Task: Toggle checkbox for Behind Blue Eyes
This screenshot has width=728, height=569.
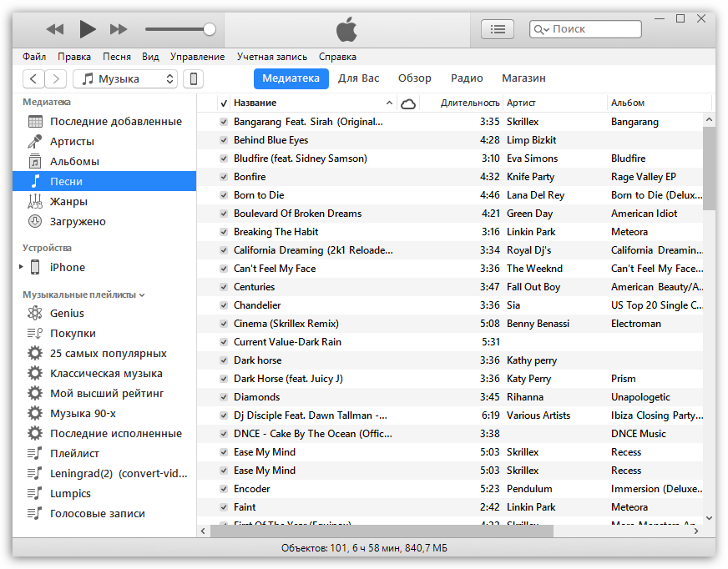Action: tap(224, 140)
